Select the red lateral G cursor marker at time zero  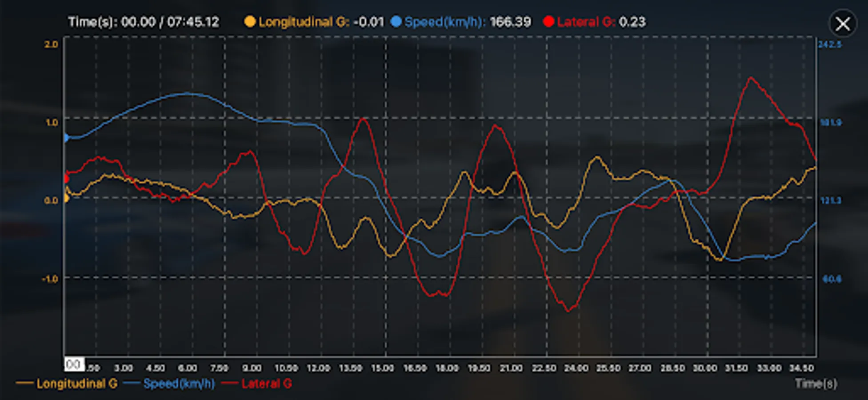(65, 179)
